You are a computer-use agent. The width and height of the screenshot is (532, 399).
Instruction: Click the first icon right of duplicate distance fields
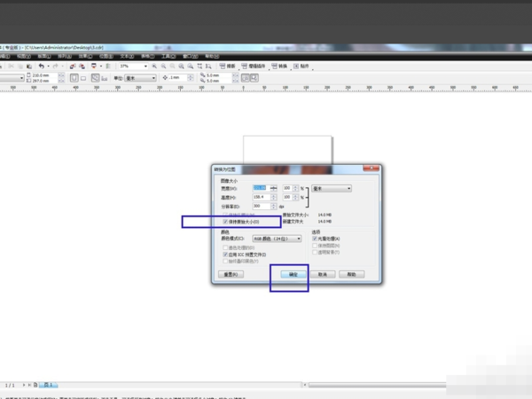pos(245,78)
